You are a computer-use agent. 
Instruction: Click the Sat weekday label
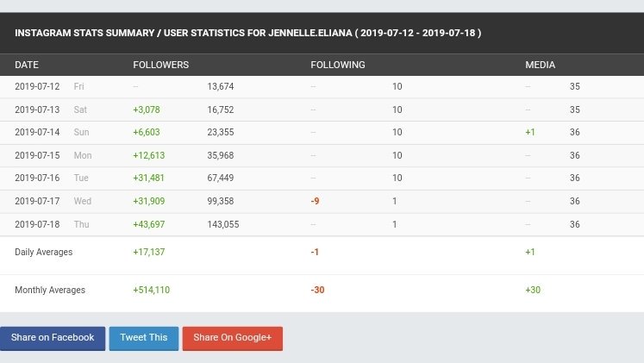[x=80, y=110]
